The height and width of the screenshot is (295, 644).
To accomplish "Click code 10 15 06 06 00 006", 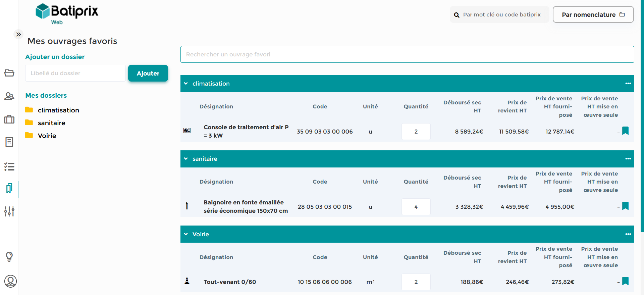I will (325, 282).
